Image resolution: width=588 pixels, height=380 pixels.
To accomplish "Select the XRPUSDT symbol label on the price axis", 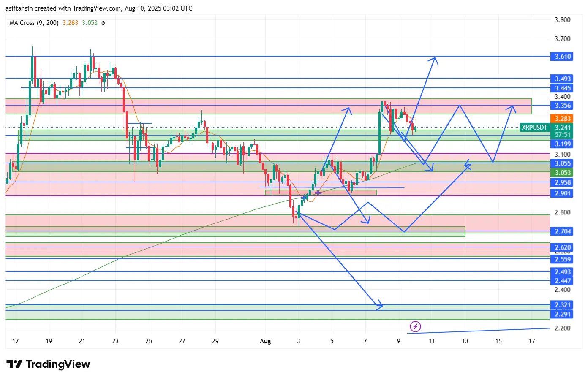I will pos(534,128).
